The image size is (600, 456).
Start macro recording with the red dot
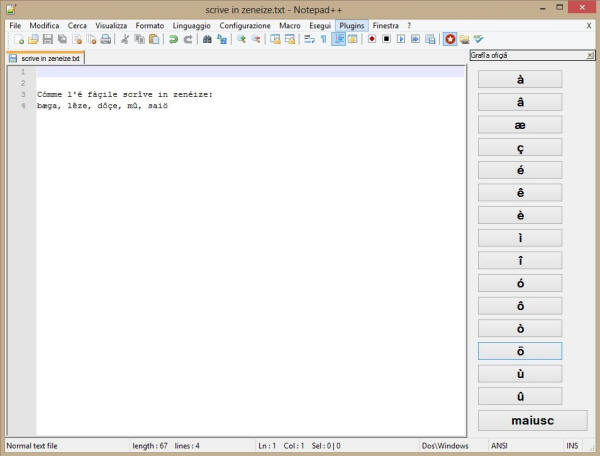(372, 39)
